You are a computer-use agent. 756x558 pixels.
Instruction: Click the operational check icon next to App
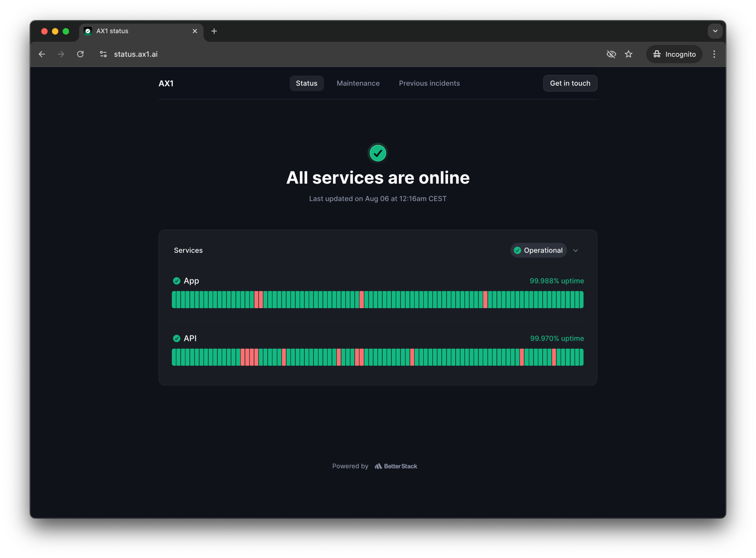click(176, 281)
